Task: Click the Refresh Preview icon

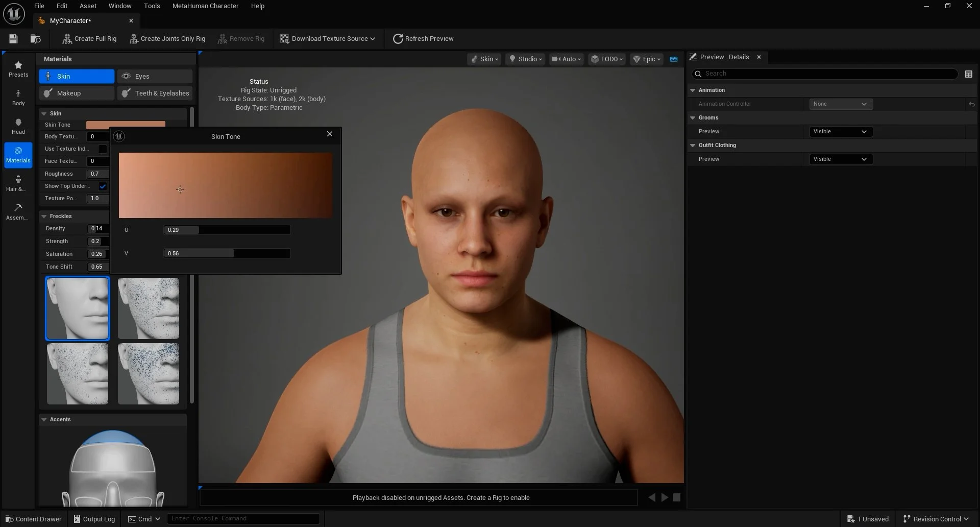Action: tap(398, 39)
